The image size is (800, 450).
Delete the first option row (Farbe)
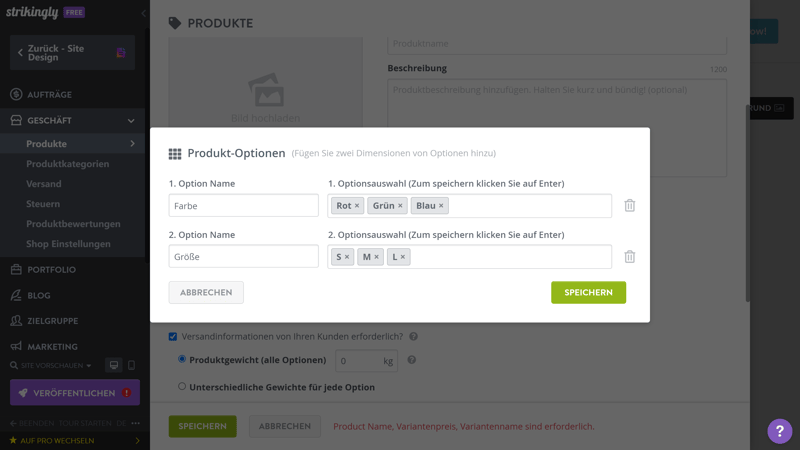tap(630, 205)
